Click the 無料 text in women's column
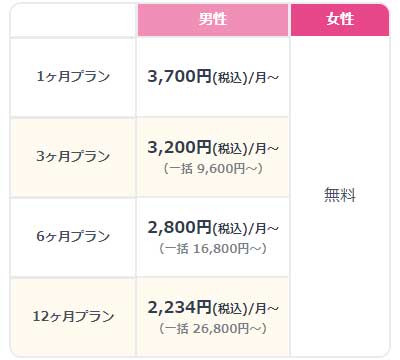 click(x=340, y=195)
